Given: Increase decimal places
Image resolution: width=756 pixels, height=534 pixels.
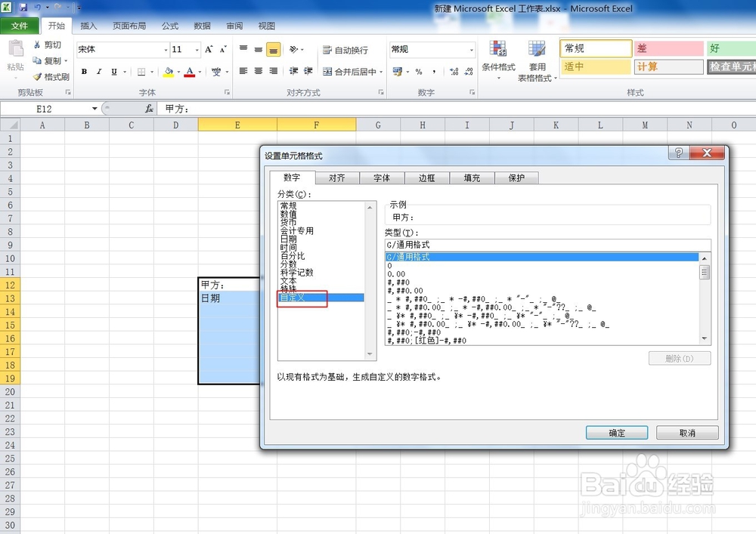Looking at the screenshot, I should (x=454, y=72).
